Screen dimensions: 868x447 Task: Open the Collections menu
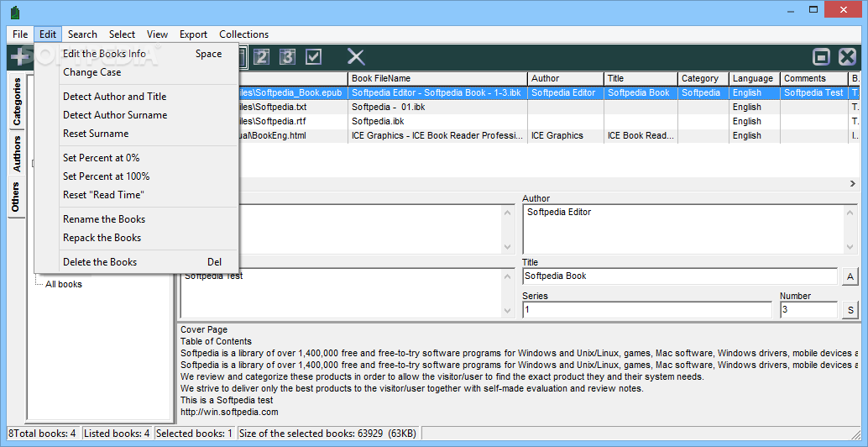(243, 34)
